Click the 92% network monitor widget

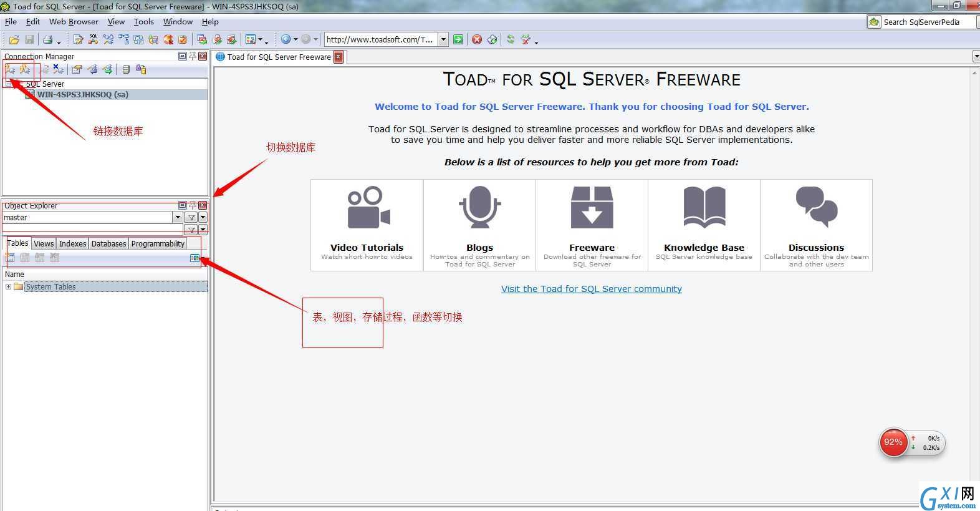tap(911, 443)
